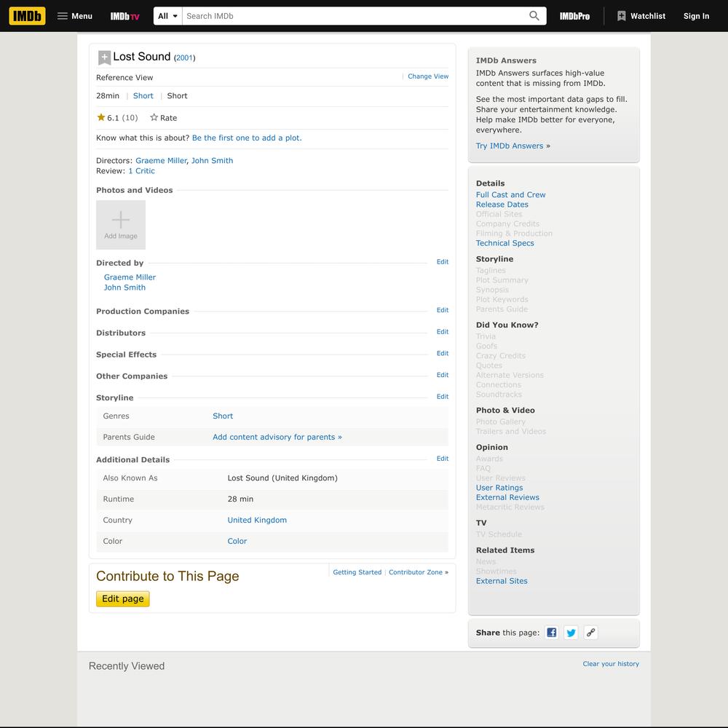The width and height of the screenshot is (728, 728).
Task: Open User Ratings
Action: [499, 488]
